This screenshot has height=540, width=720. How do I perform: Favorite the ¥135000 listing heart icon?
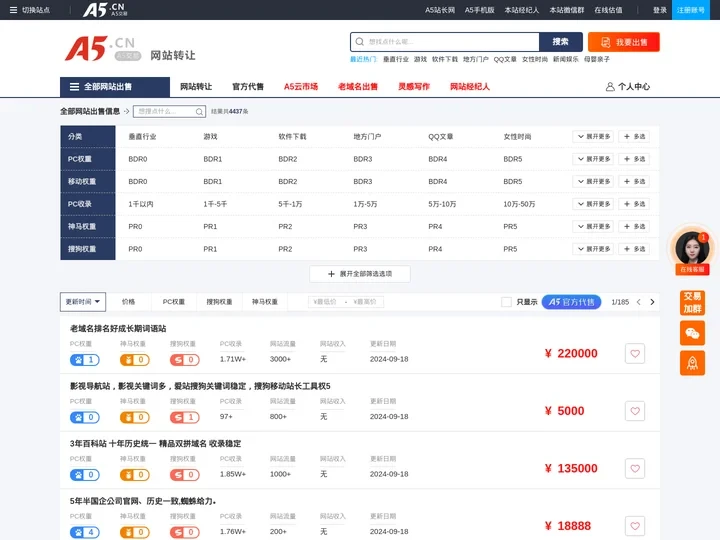pyautogui.click(x=635, y=468)
